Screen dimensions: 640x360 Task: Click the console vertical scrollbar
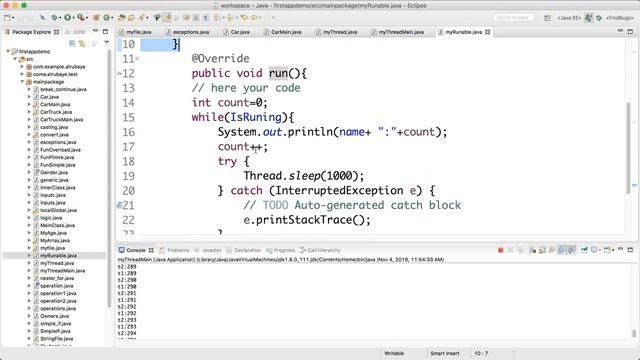(634, 333)
